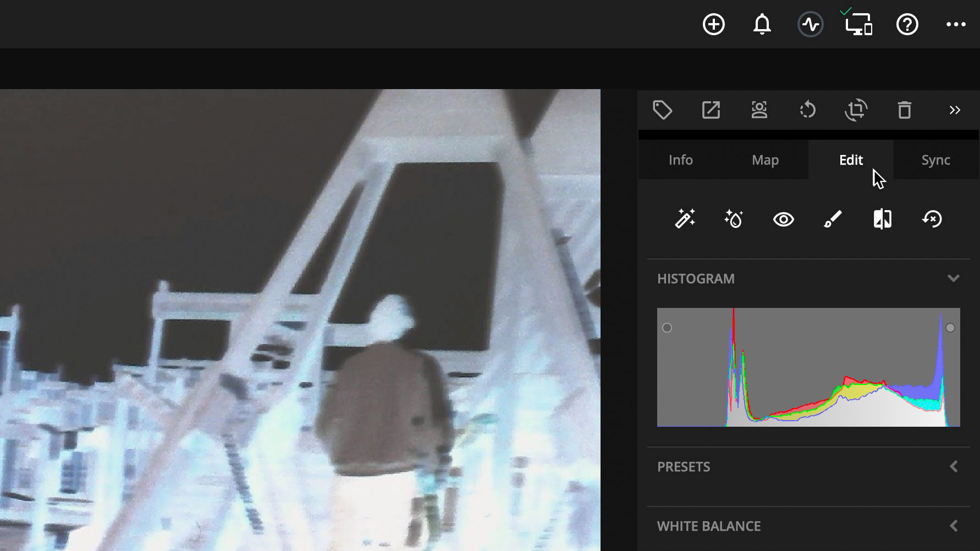This screenshot has width=980, height=551.
Task: Click the reset edits icon
Action: [932, 219]
